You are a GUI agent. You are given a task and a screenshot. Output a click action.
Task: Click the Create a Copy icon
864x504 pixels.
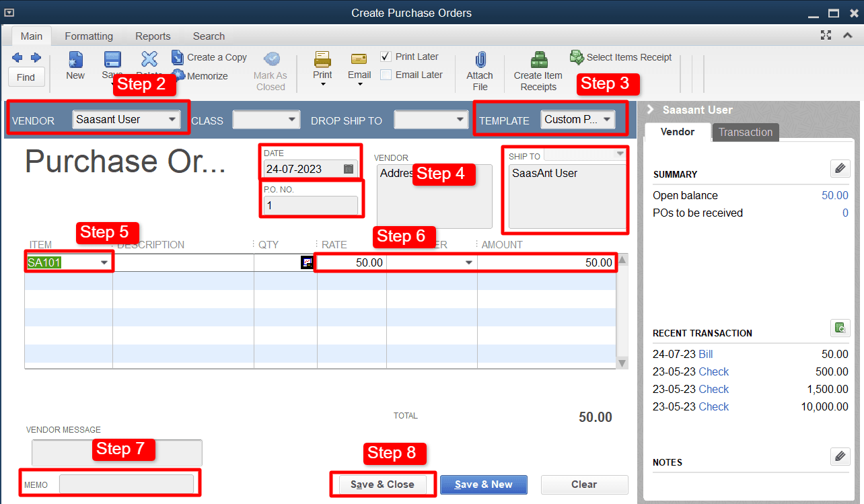point(178,57)
